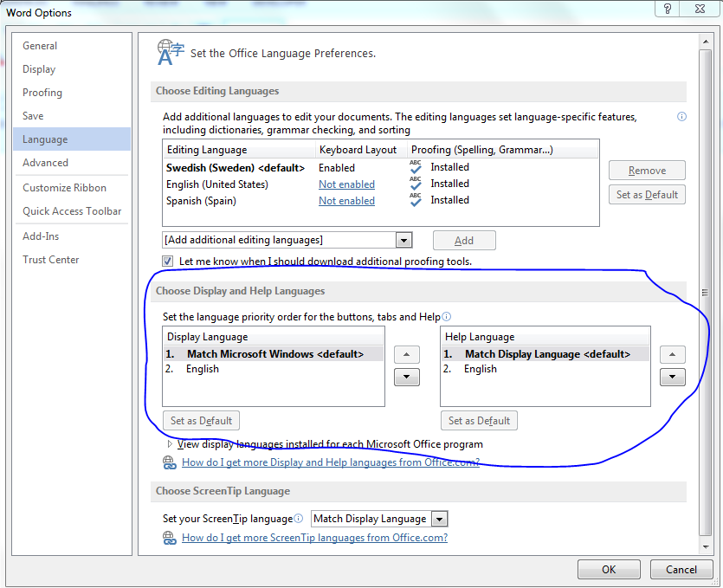Toggle the download proofing tools notification checkbox
Image resolution: width=723 pixels, height=588 pixels.
pyautogui.click(x=167, y=262)
